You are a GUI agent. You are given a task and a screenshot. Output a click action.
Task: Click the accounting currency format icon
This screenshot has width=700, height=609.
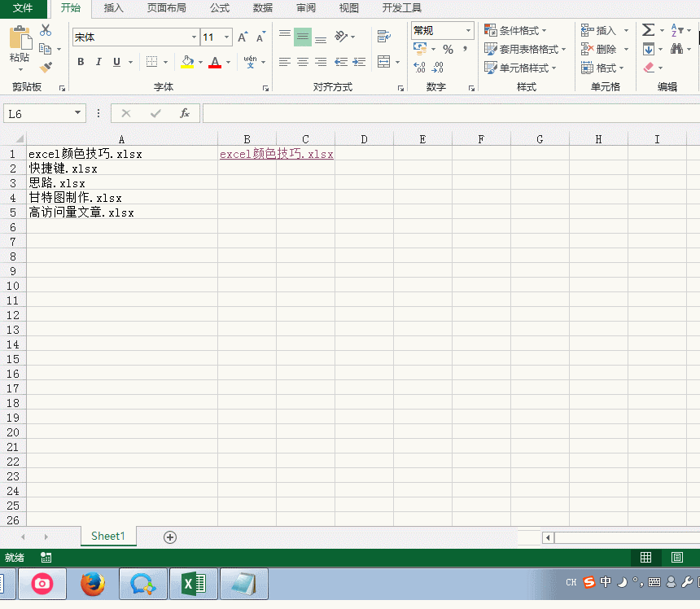click(x=420, y=49)
